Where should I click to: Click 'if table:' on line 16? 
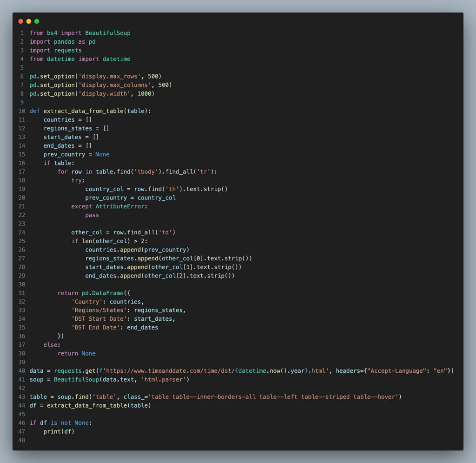coord(59,163)
